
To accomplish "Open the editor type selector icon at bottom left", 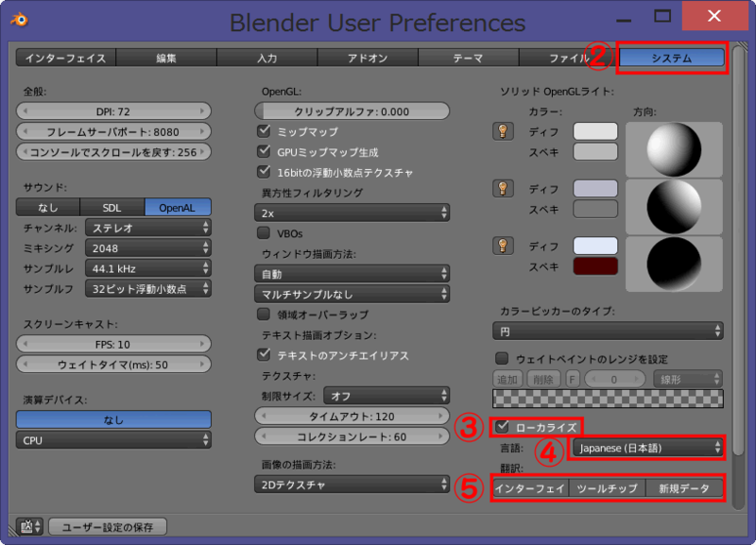I will click(x=30, y=527).
